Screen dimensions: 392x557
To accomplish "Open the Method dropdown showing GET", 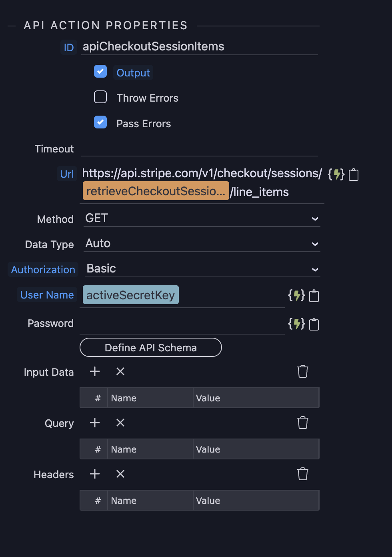I will pyautogui.click(x=202, y=218).
